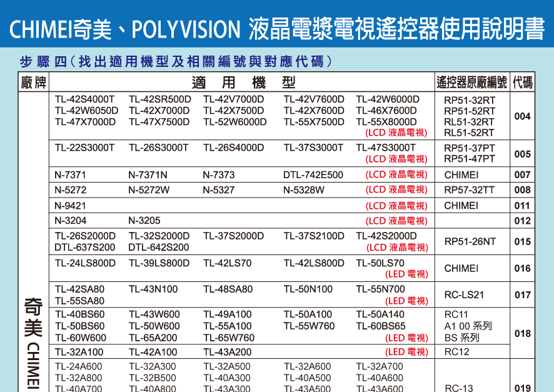This screenshot has width=554, height=392.
Task: Click the 代碼 column header
Action: [522, 83]
